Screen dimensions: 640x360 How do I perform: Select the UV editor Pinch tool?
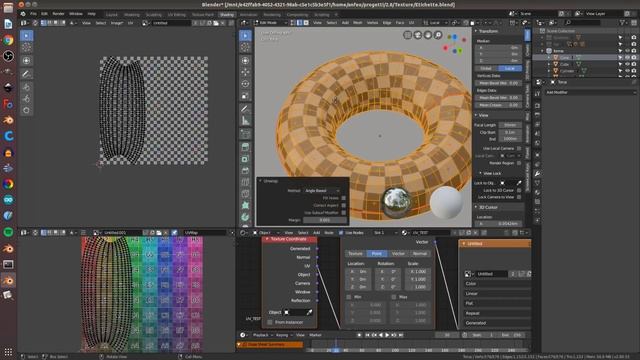(27, 110)
